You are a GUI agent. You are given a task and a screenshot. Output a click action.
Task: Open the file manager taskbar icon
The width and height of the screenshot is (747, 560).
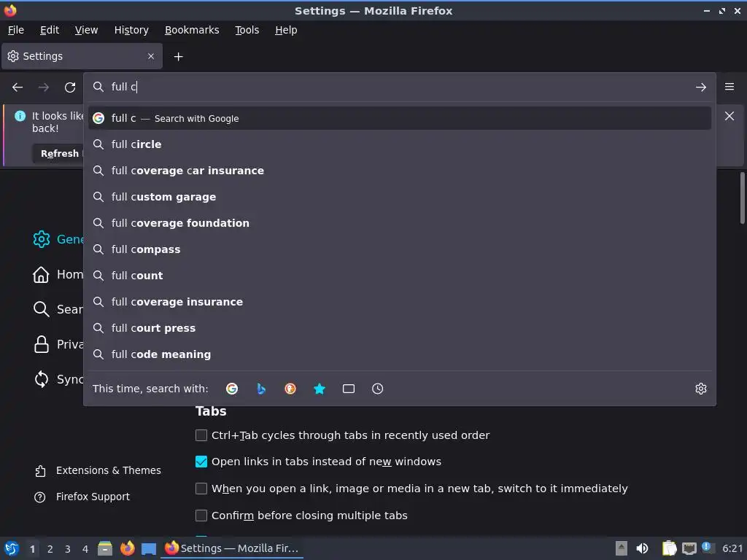tap(105, 548)
